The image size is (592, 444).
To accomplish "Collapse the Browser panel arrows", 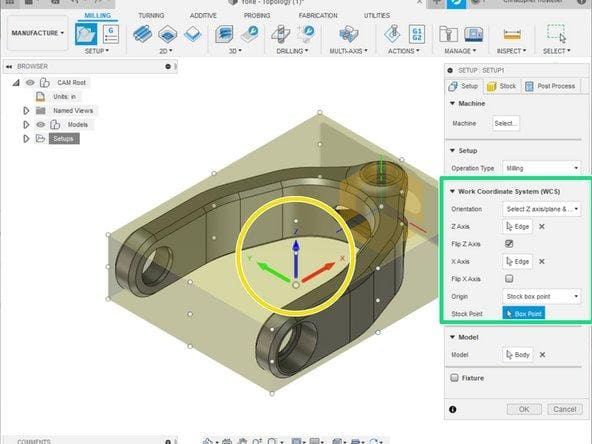I will [x=9, y=66].
